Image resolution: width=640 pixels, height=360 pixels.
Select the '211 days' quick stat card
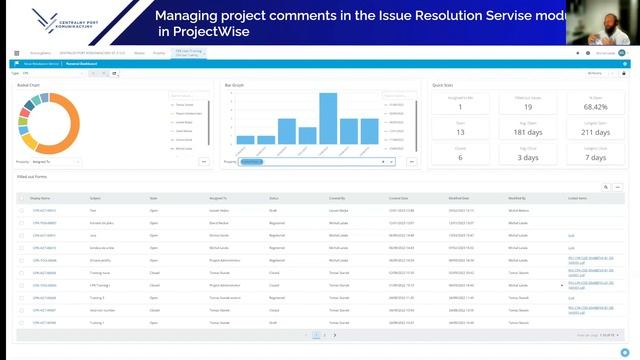pos(596,129)
